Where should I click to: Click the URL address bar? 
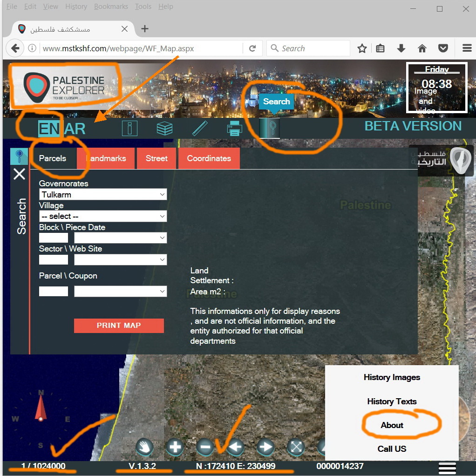[x=141, y=48]
